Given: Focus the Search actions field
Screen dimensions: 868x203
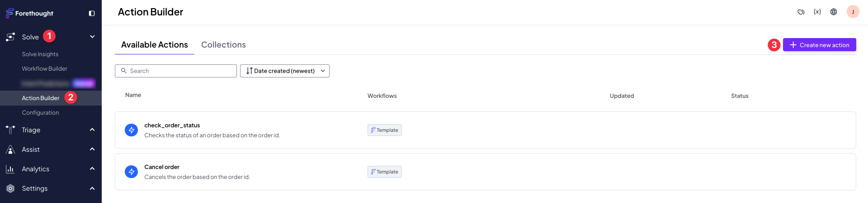Looking at the screenshot, I should (176, 71).
